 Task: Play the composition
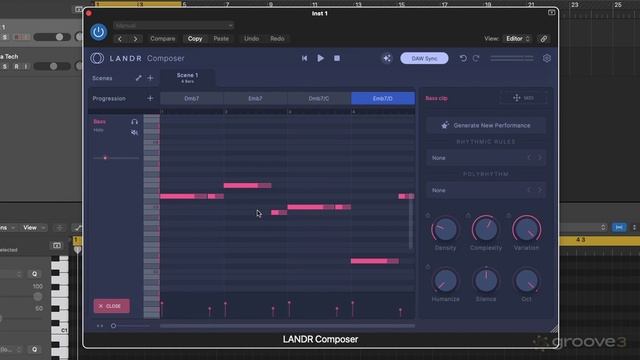coord(320,58)
